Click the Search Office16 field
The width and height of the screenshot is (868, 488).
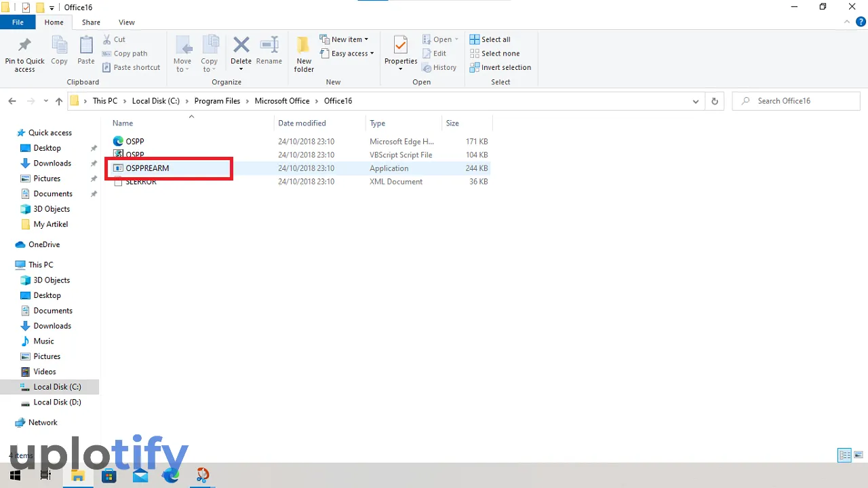[x=796, y=101]
